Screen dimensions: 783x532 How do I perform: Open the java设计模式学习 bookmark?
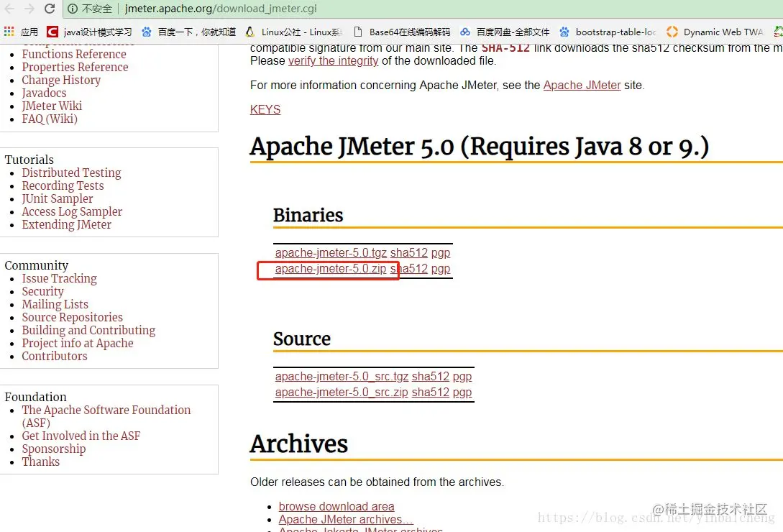pyautogui.click(x=89, y=32)
